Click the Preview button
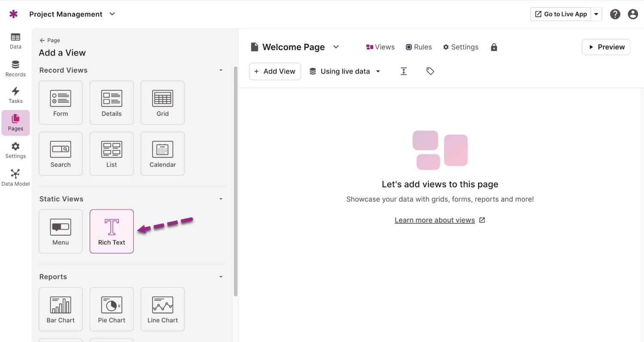Viewport: 644px width, 342px height. tap(606, 47)
